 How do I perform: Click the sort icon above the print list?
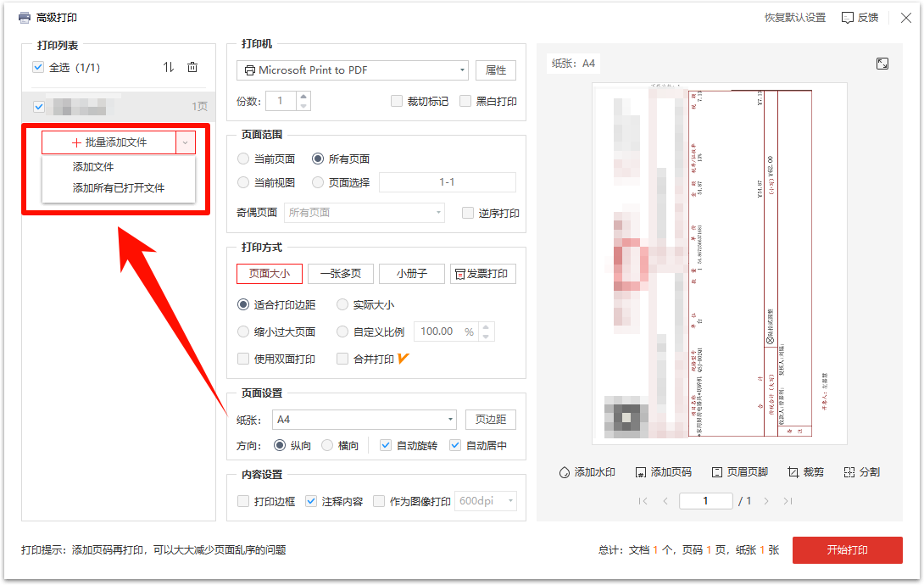tap(169, 67)
